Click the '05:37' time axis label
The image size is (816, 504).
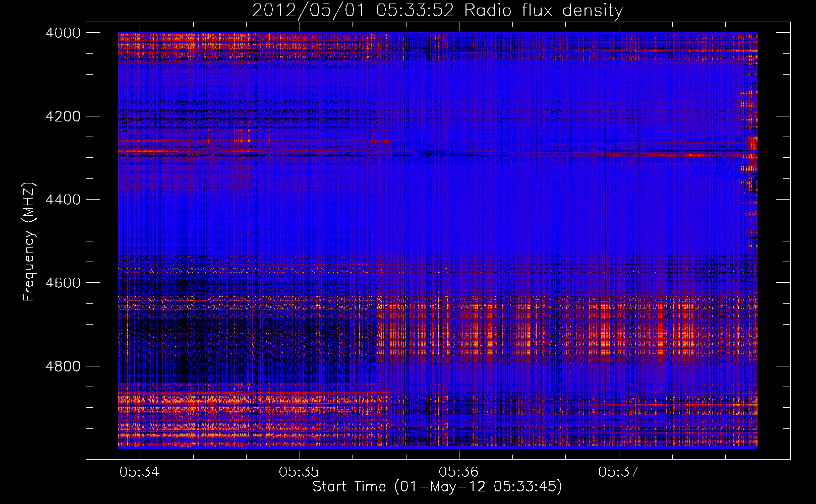(x=618, y=472)
